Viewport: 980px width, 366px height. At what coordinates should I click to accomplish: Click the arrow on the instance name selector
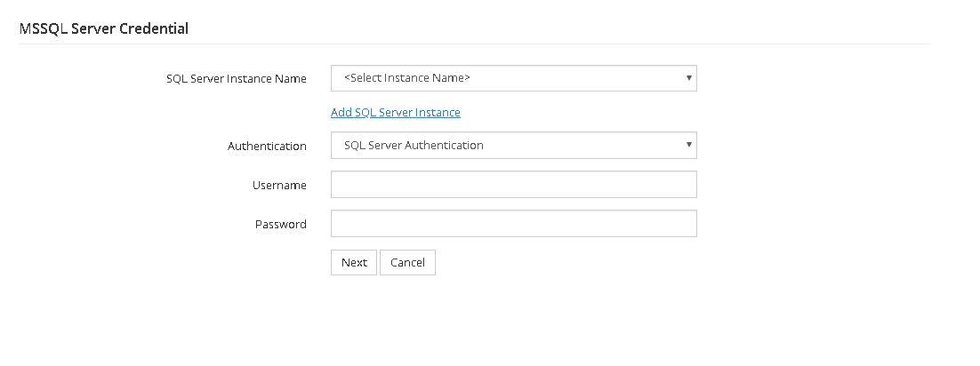tap(688, 78)
